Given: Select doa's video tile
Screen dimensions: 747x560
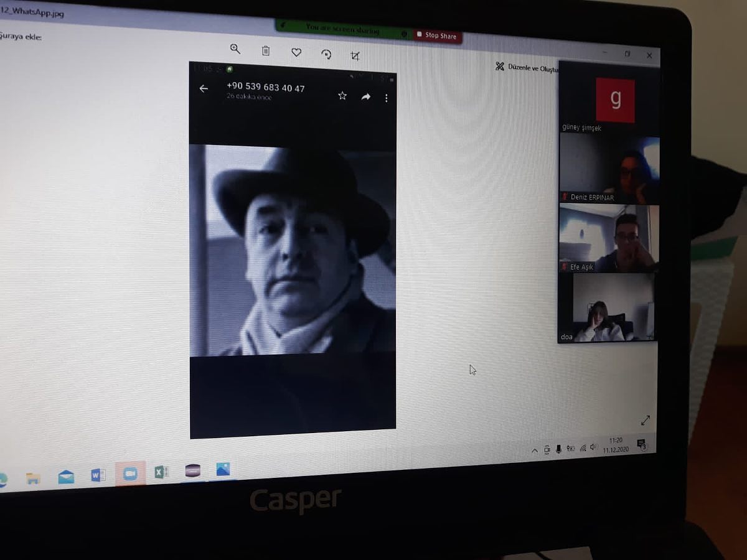Looking at the screenshot, I should 606,308.
